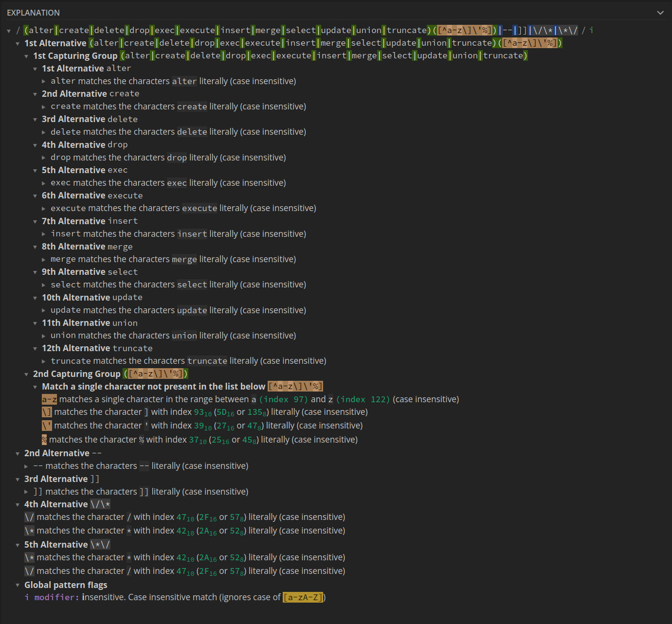672x624 pixels.
Task: Collapse 2nd Alternative -- node
Action: click(x=18, y=453)
